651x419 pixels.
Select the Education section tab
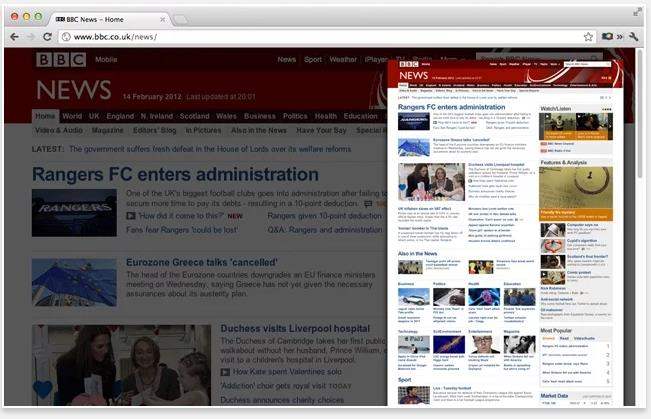(x=360, y=116)
